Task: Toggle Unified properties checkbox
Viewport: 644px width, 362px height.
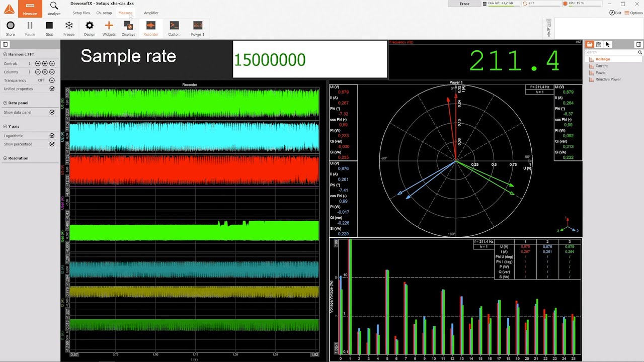Action: coord(52,88)
